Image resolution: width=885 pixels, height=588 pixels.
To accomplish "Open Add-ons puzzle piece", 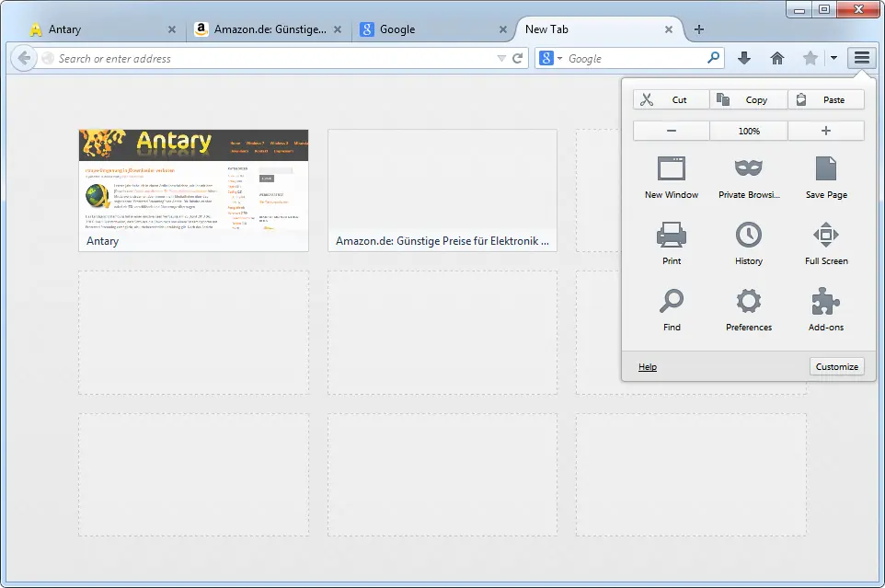I will (826, 301).
